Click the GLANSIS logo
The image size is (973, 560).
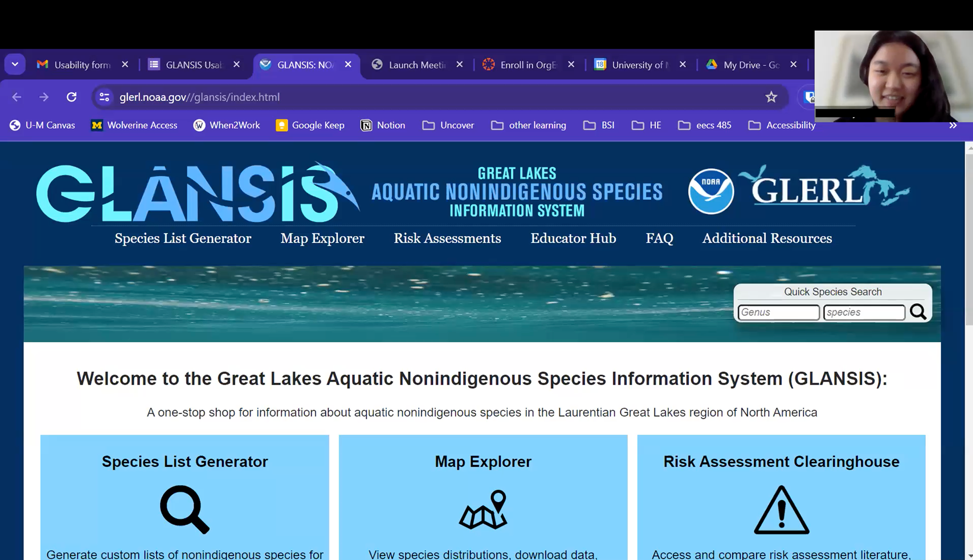point(198,193)
